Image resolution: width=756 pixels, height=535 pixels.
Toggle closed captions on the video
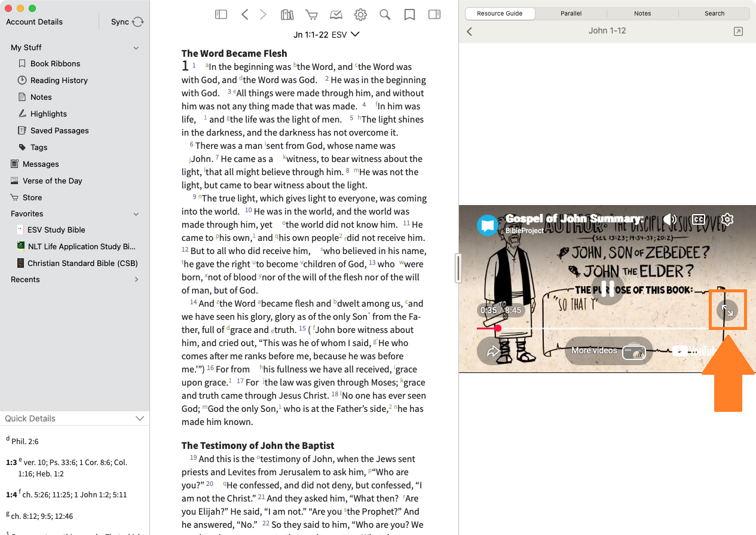click(x=699, y=219)
